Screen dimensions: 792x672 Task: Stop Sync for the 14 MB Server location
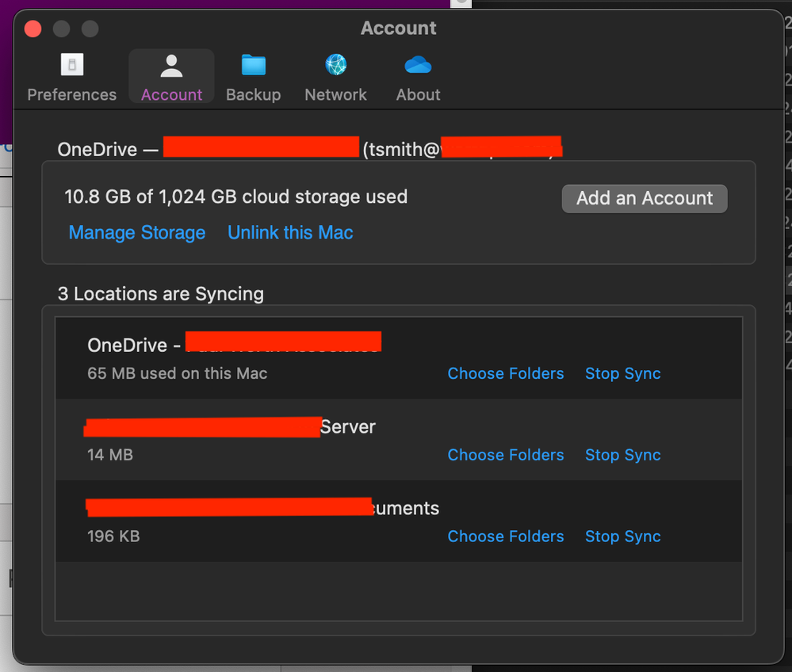coord(623,454)
